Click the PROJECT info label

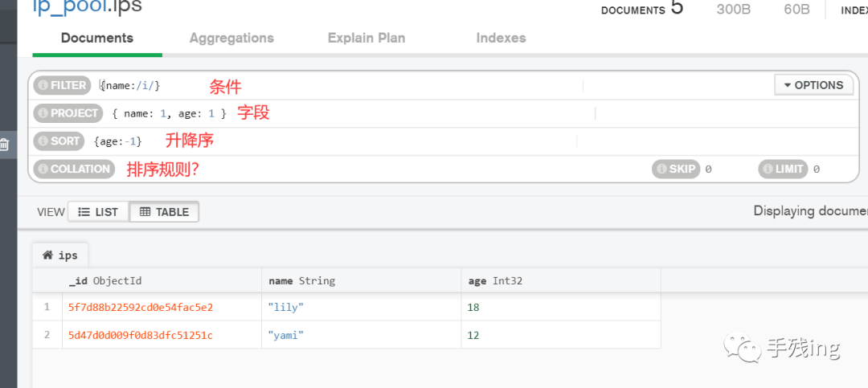tap(68, 113)
